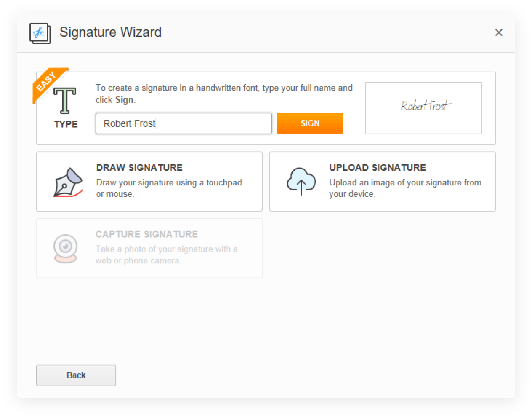Click the Signature Wizard title text
This screenshot has height=418, width=532.
click(x=111, y=32)
